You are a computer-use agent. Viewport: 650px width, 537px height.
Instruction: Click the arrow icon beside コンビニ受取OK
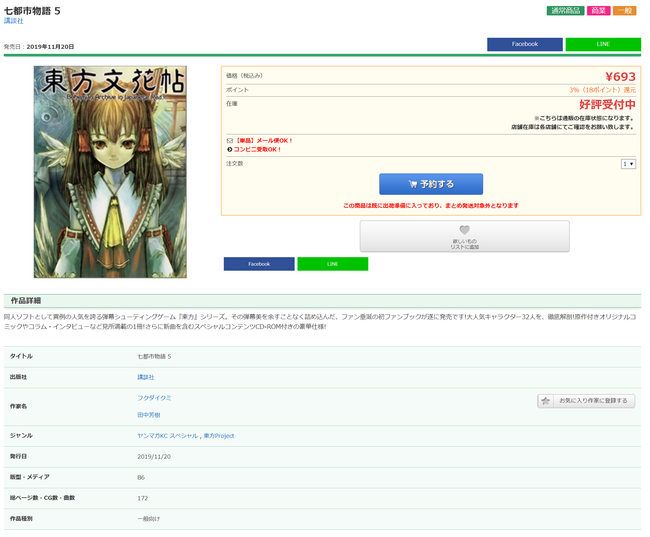click(230, 150)
